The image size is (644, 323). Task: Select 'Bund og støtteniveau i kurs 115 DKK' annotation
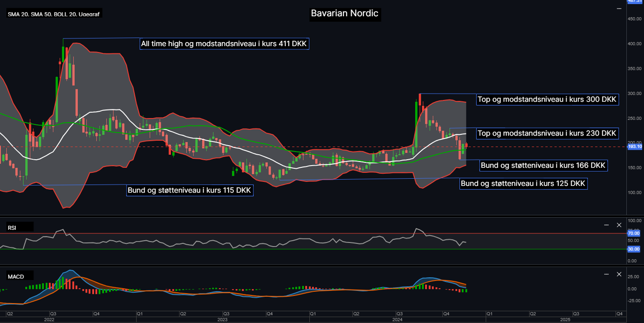tap(189, 190)
